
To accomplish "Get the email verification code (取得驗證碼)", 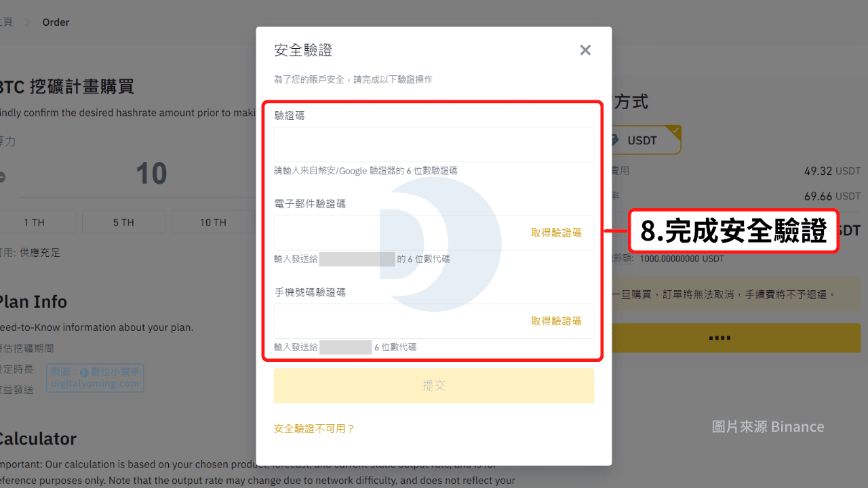I will [x=556, y=232].
